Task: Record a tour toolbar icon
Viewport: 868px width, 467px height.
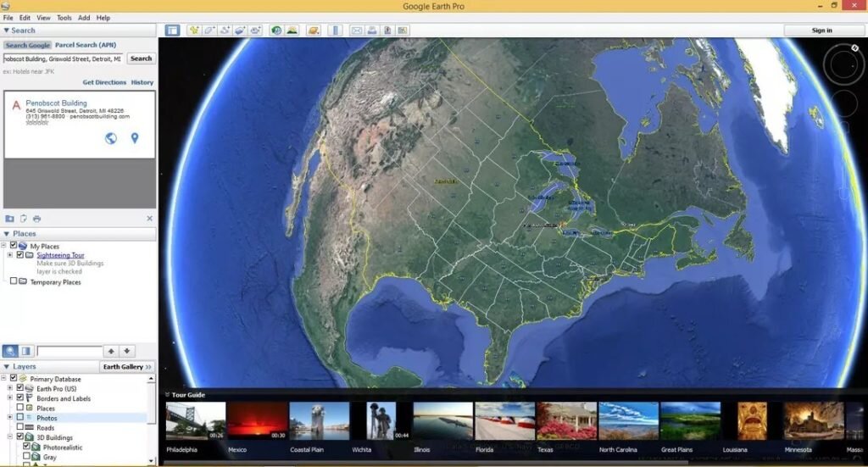Action: click(x=255, y=31)
